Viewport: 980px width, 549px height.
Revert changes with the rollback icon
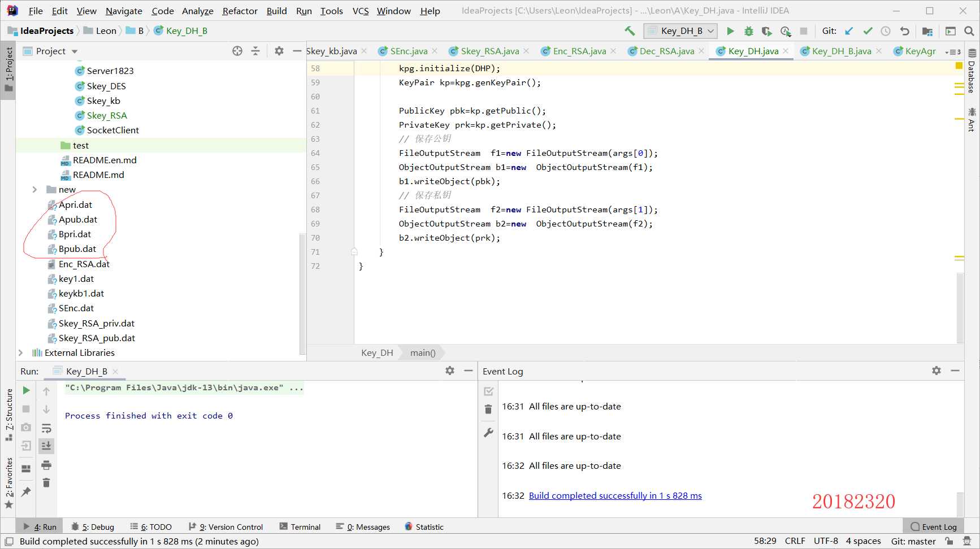point(904,31)
